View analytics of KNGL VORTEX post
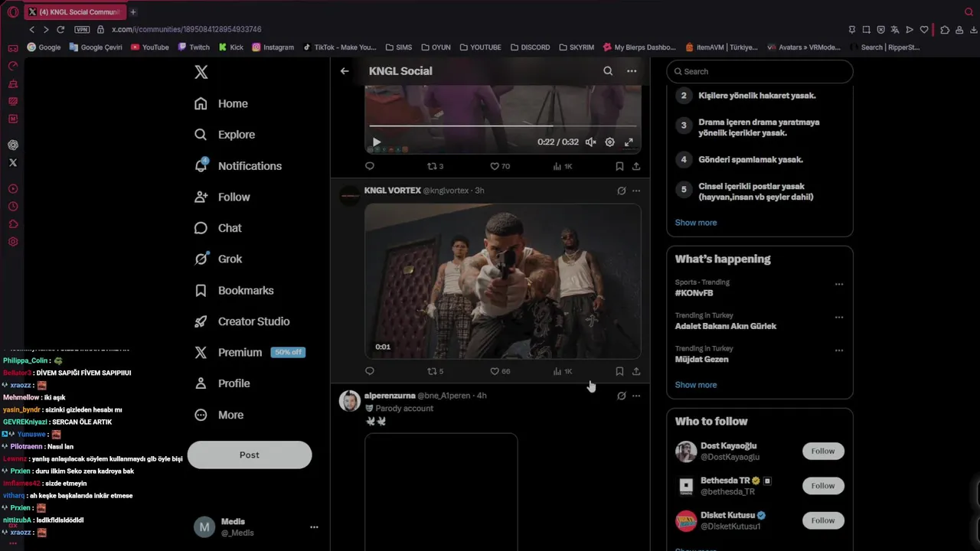Viewport: 980px width, 551px height. [563, 371]
